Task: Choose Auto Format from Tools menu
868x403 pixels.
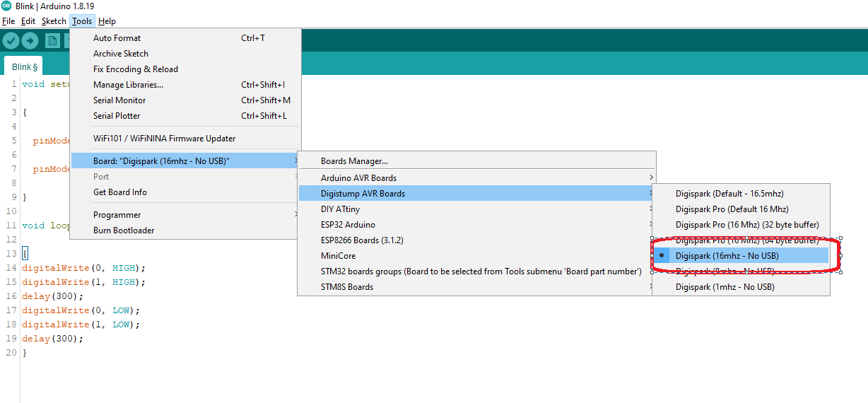Action: (x=186, y=38)
